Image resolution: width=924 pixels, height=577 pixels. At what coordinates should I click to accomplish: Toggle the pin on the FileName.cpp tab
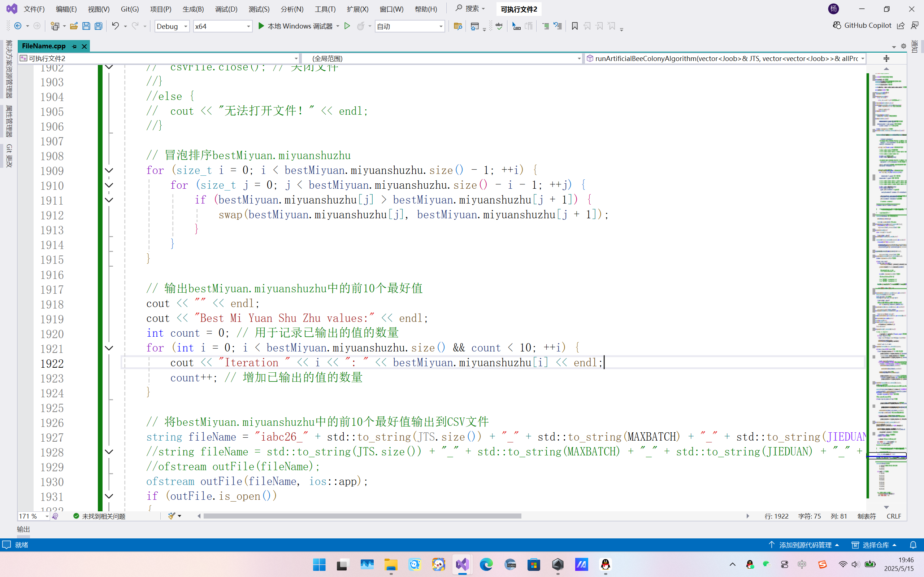coord(74,46)
